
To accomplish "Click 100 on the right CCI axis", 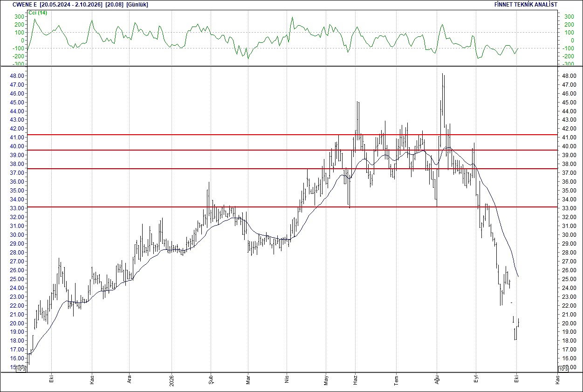I will (569, 33).
